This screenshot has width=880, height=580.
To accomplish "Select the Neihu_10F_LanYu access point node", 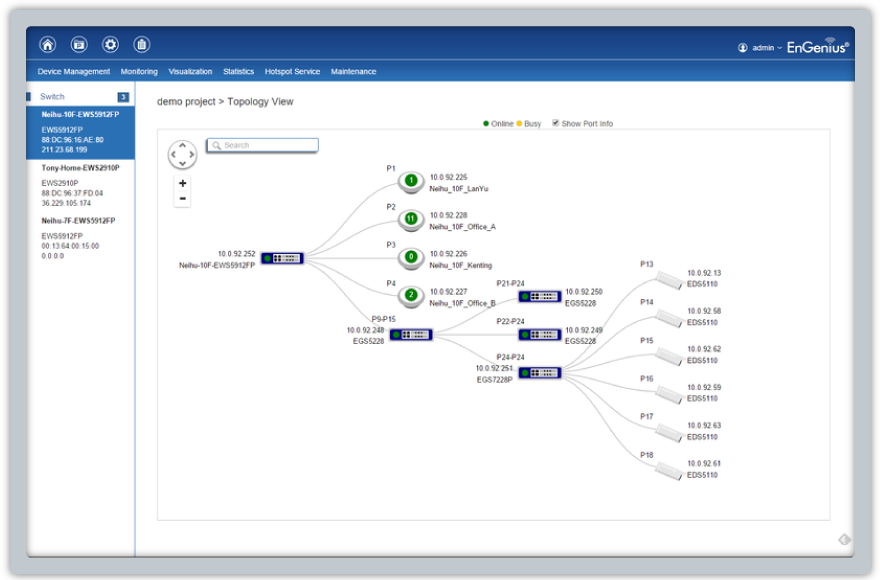I will (x=411, y=181).
